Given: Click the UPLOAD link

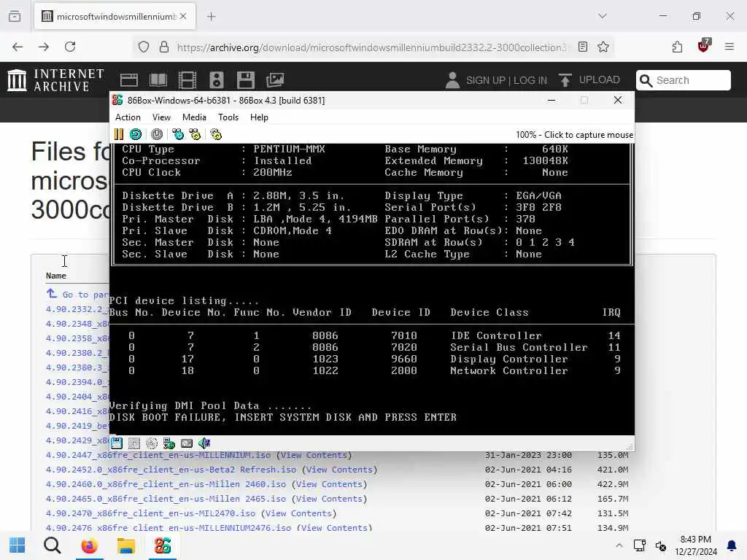Looking at the screenshot, I should 589,79.
